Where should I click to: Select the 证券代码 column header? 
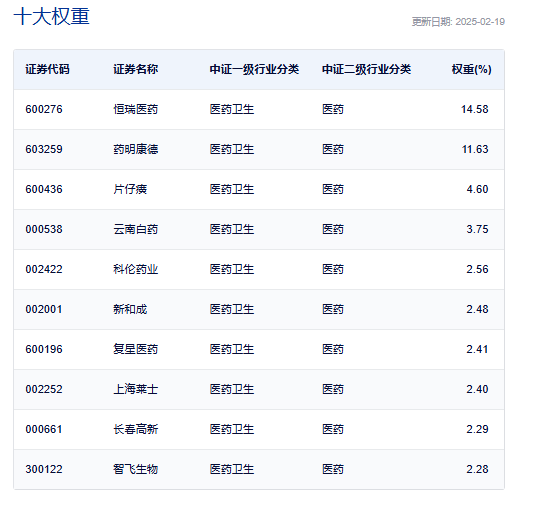click(48, 69)
